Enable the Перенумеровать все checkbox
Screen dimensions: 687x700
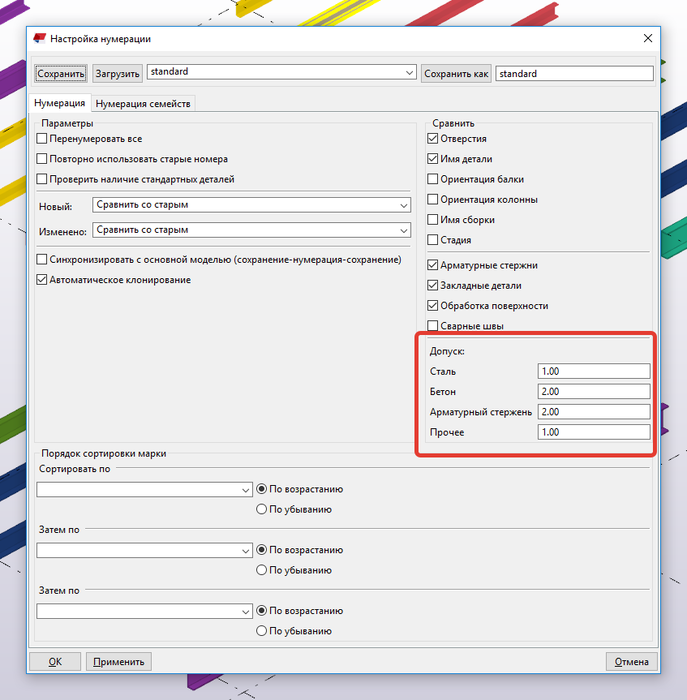[42, 139]
